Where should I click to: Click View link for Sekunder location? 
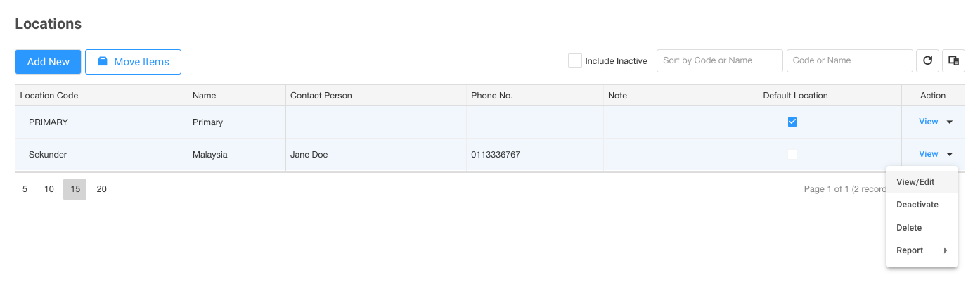[x=928, y=154]
